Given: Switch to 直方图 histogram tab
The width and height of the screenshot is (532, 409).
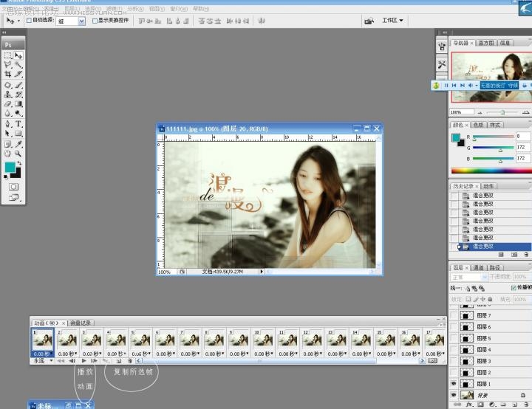Looking at the screenshot, I should (486, 43).
